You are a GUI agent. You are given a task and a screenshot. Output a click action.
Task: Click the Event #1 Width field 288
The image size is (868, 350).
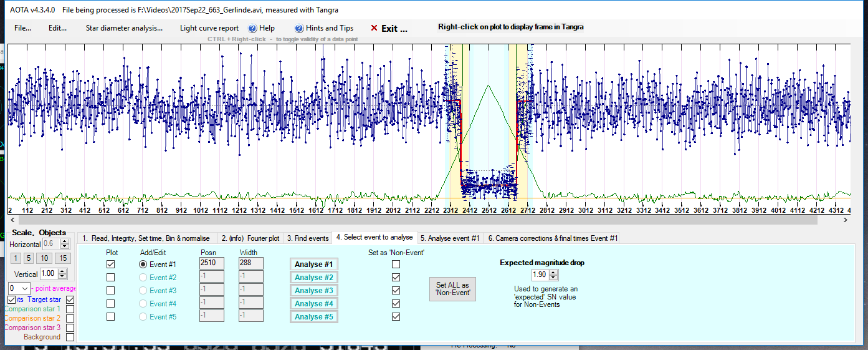pos(251,264)
